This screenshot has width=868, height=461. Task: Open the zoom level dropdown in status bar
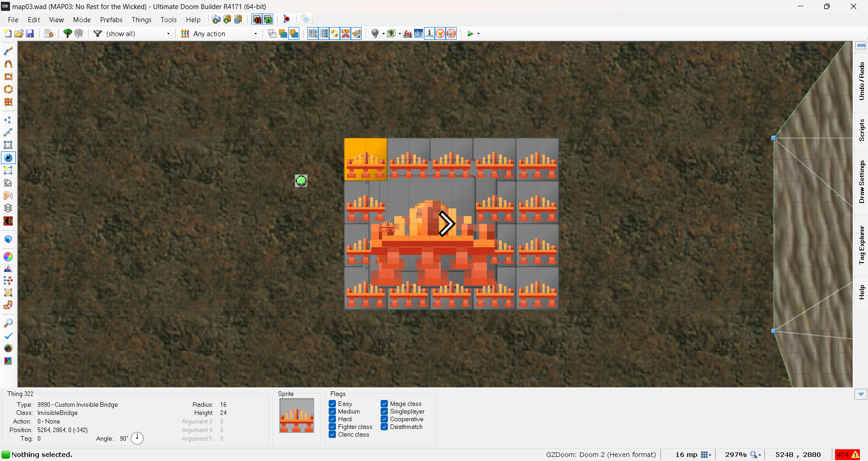pos(755,455)
